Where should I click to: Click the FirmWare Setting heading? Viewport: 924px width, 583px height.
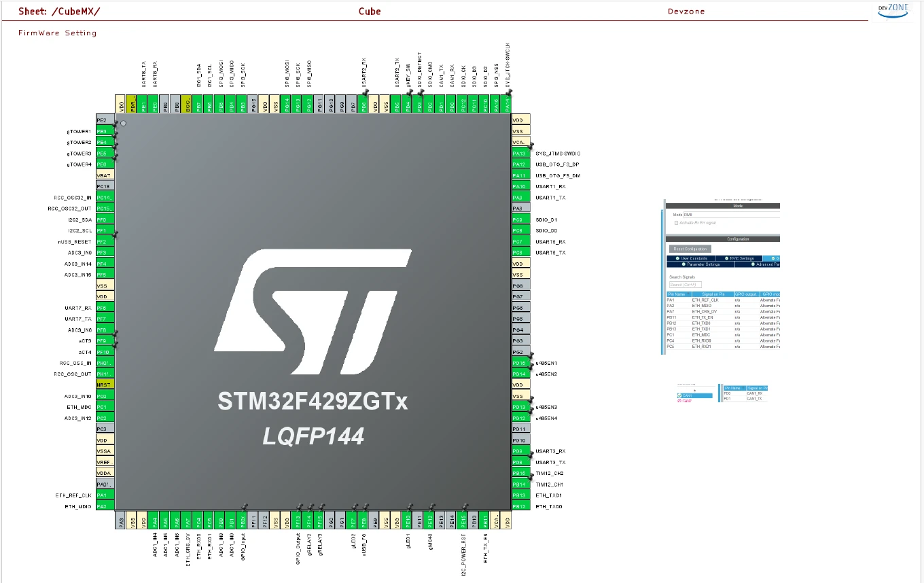coord(58,33)
